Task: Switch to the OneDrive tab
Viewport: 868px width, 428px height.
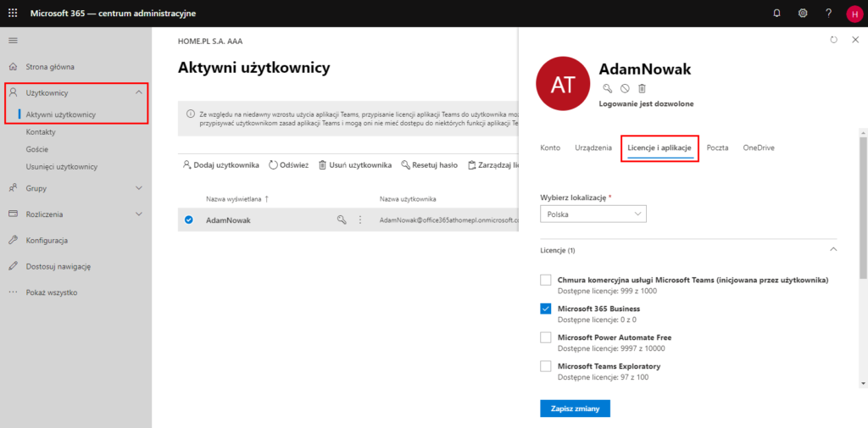Action: point(759,147)
